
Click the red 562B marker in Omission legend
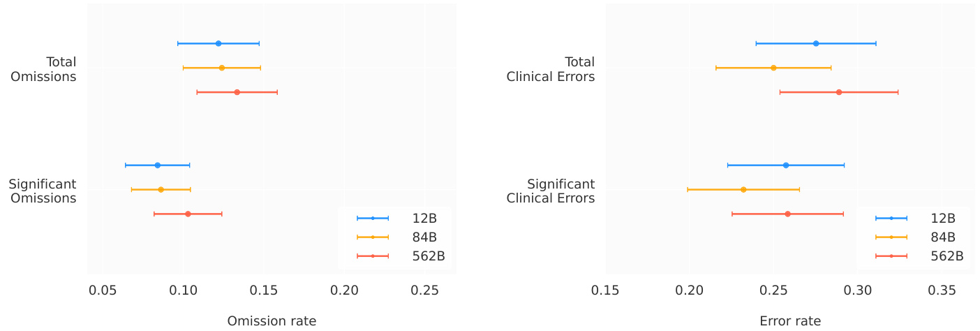pyautogui.click(x=373, y=256)
